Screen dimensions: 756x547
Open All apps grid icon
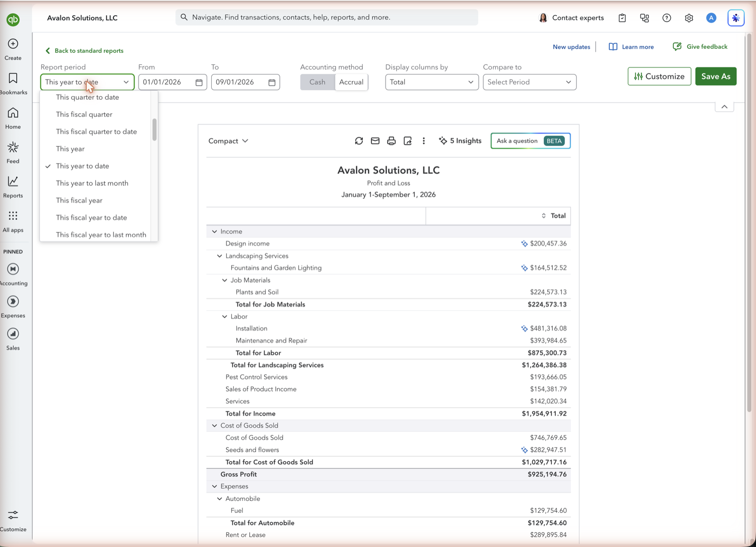pyautogui.click(x=13, y=216)
